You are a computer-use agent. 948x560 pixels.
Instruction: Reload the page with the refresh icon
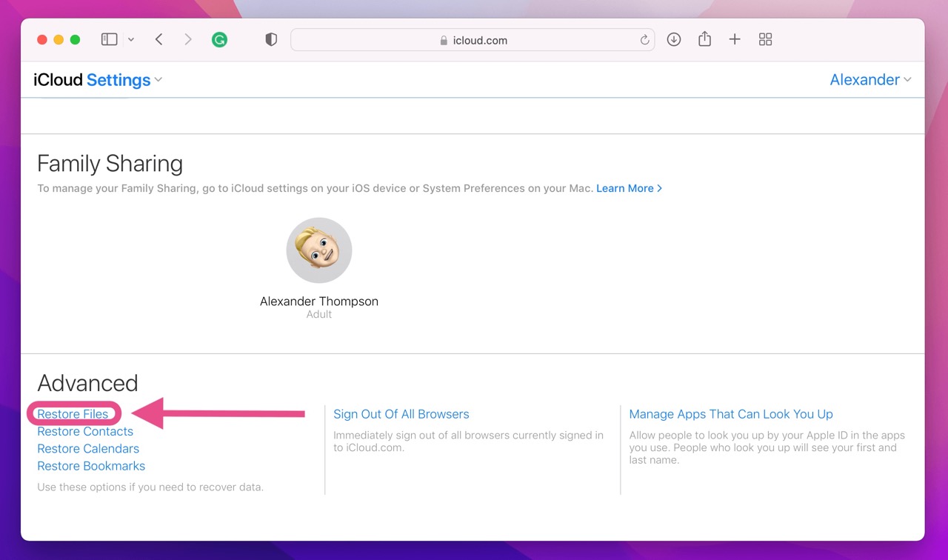coord(644,40)
